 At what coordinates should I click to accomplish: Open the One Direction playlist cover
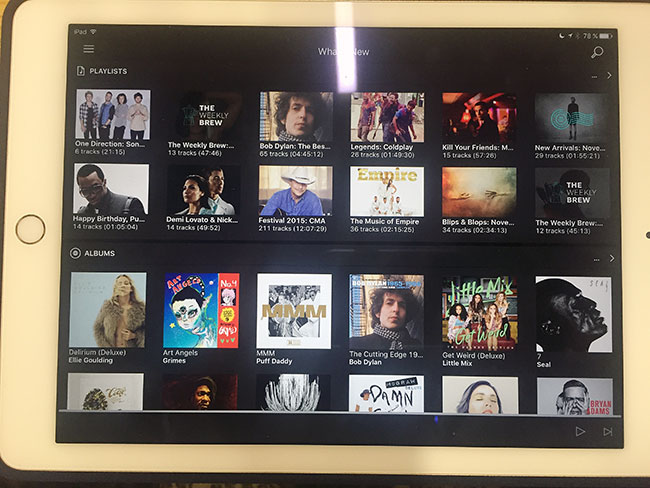tap(113, 114)
